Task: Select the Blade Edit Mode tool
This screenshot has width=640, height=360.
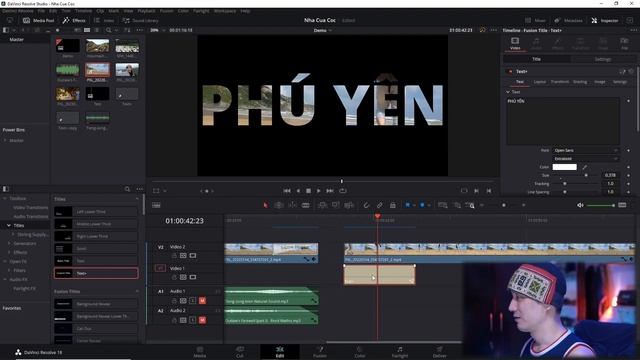Action: 305,205
